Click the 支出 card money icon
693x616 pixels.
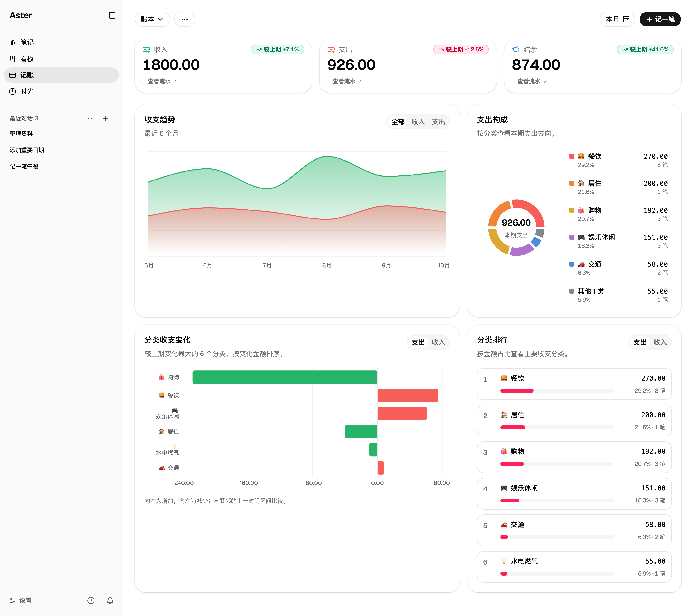point(331,50)
